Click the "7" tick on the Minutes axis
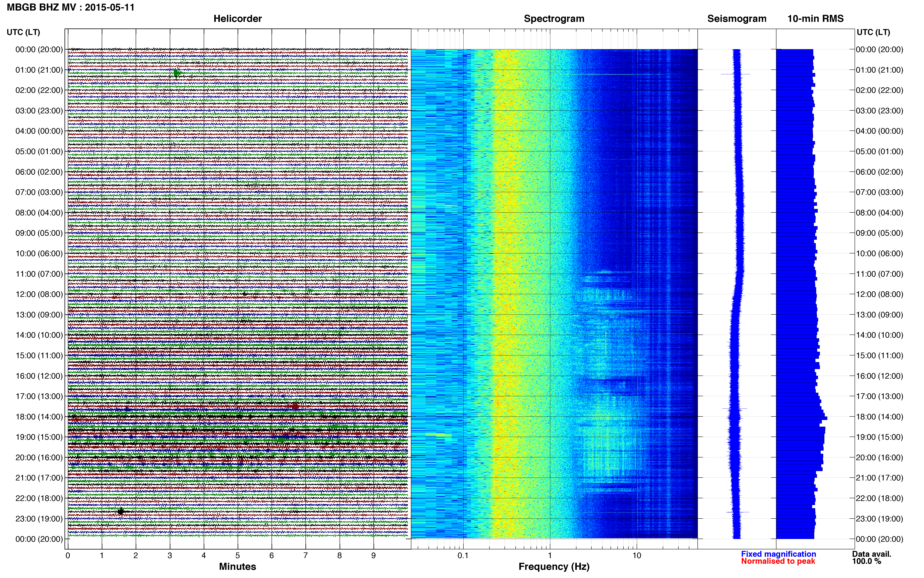Image resolution: width=924 pixels, height=578 pixels. pos(306,555)
